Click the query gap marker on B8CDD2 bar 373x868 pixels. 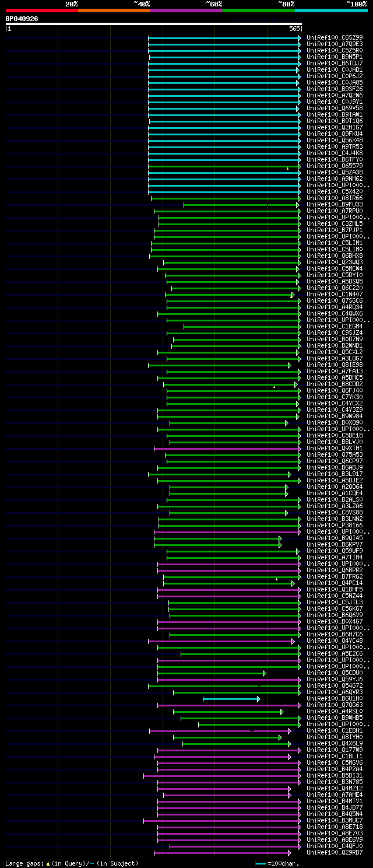pyautogui.click(x=274, y=386)
